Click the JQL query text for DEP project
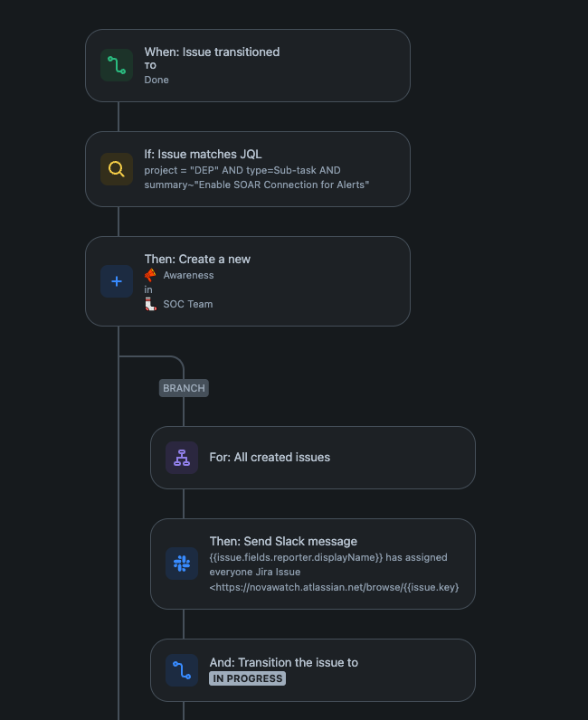This screenshot has width=588, height=720. [256, 177]
